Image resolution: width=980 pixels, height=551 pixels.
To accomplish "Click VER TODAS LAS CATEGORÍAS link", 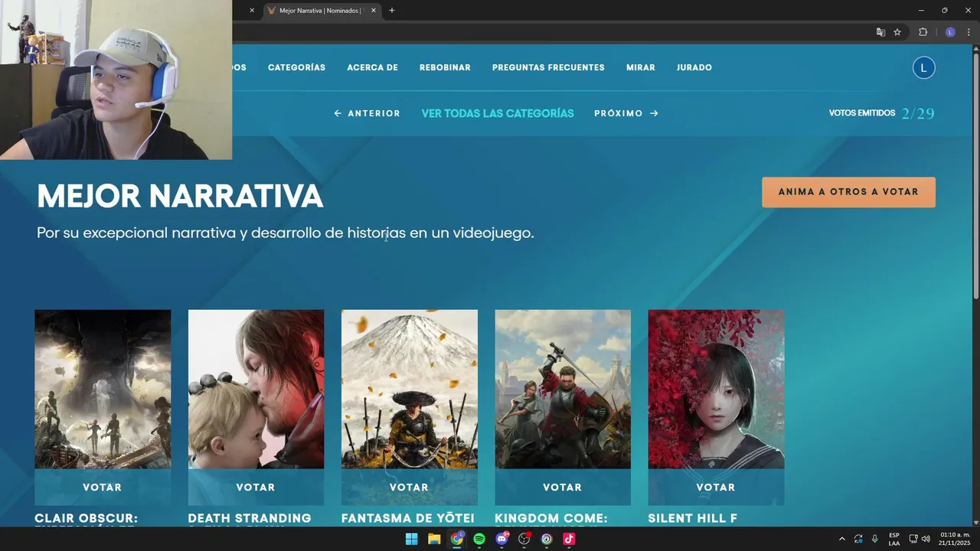I will click(498, 113).
